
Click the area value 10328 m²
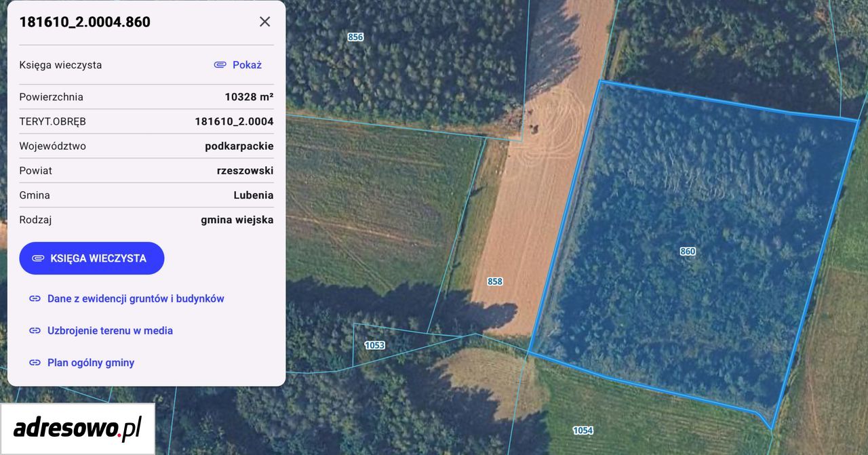coord(250,97)
